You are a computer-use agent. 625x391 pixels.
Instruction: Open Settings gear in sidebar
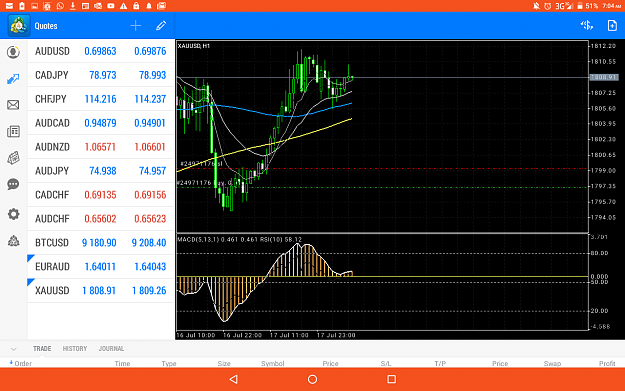point(13,214)
